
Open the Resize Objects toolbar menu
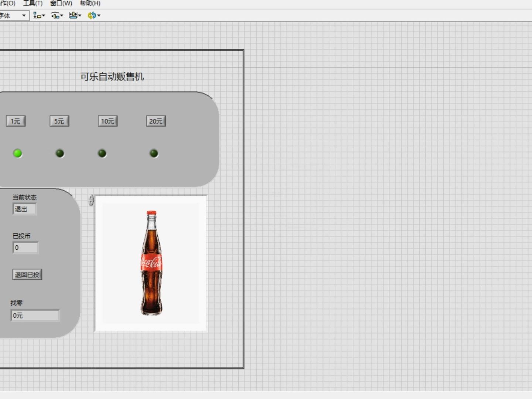click(x=75, y=16)
